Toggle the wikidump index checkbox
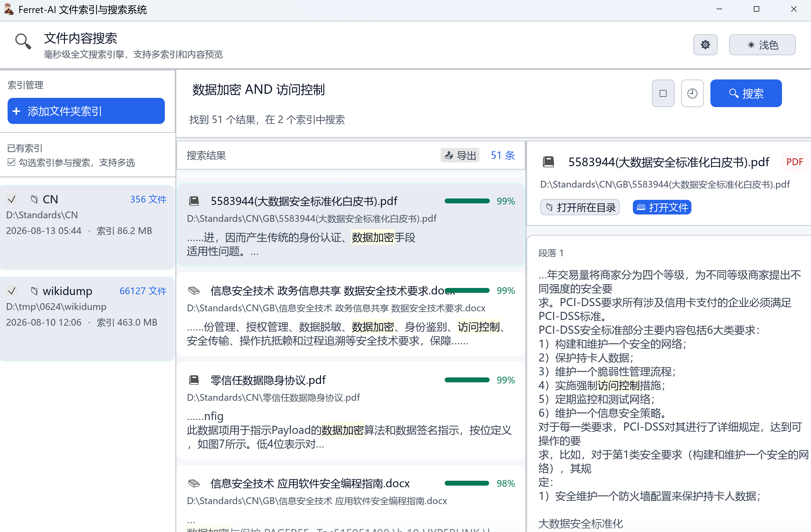Screen dimensions: 811x532 (x=12, y=291)
